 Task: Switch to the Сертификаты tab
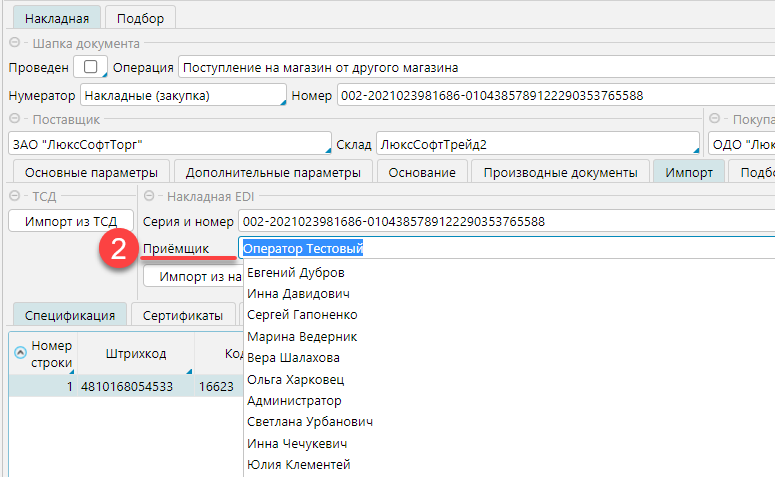(182, 315)
